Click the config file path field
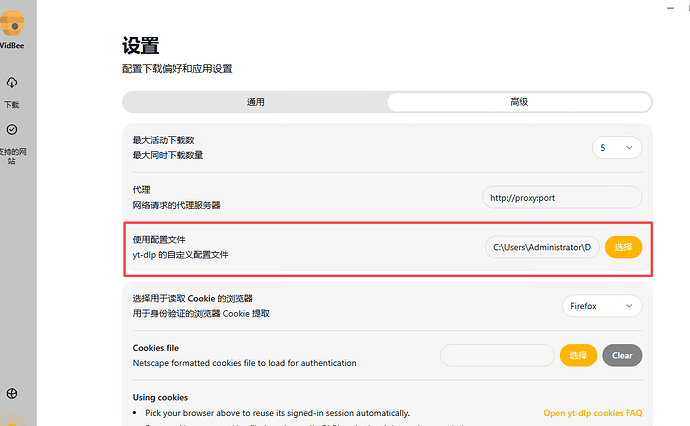The height and width of the screenshot is (426, 690). point(542,247)
